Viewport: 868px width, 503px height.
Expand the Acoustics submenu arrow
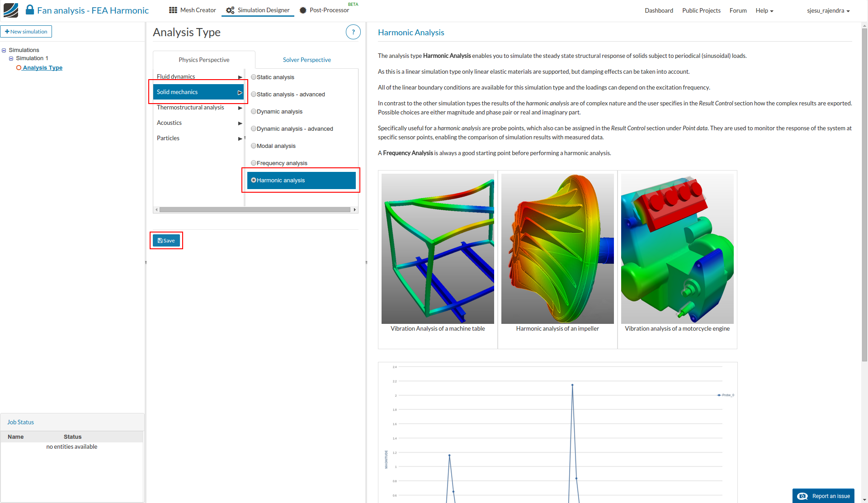click(240, 123)
